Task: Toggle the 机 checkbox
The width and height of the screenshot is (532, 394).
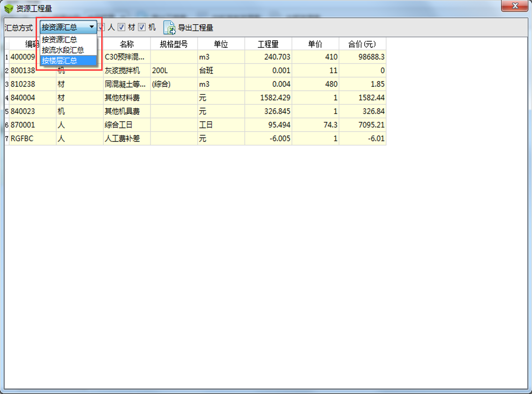Action: click(142, 27)
